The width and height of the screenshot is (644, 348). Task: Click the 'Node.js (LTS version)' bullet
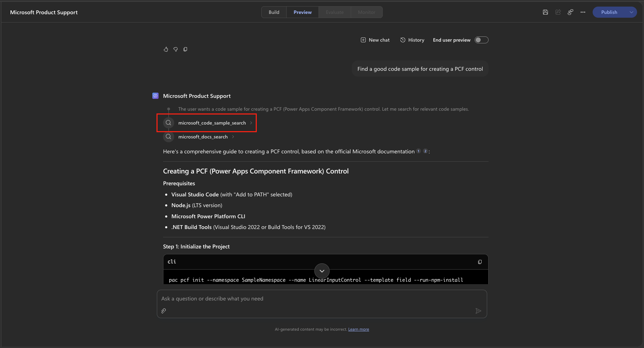[x=197, y=205]
